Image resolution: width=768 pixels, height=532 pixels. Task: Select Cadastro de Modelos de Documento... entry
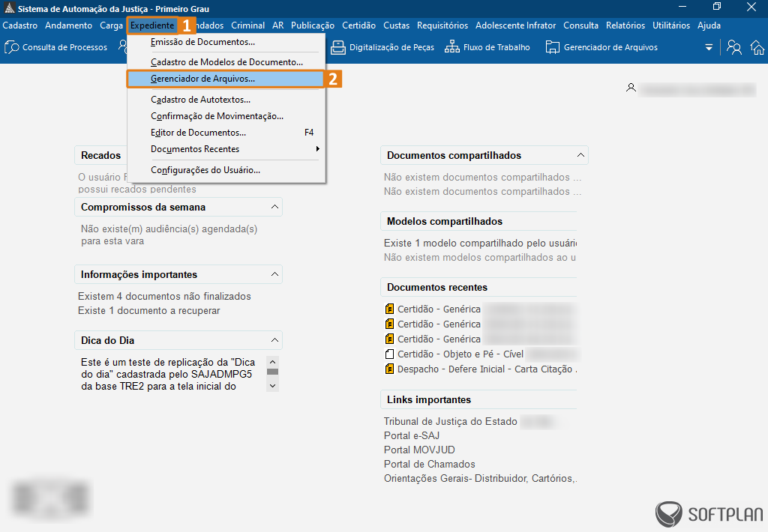[x=226, y=62]
